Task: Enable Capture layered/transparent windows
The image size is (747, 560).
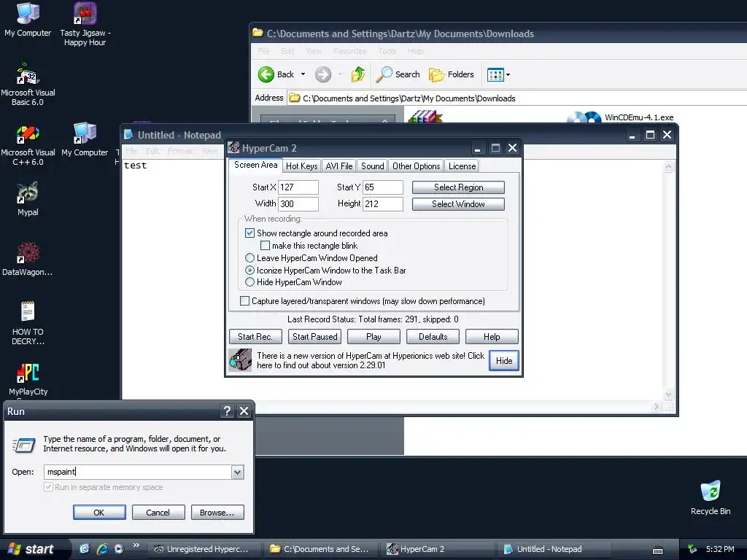Action: pos(244,301)
